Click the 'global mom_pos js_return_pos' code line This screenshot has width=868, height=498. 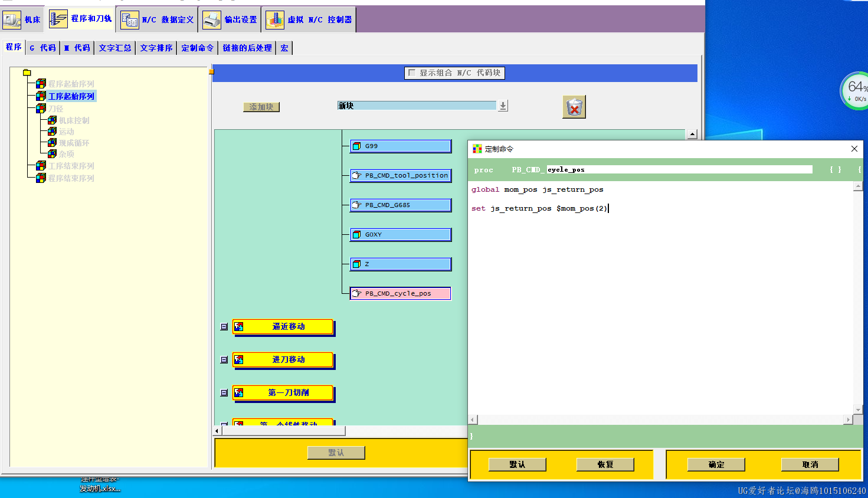538,189
